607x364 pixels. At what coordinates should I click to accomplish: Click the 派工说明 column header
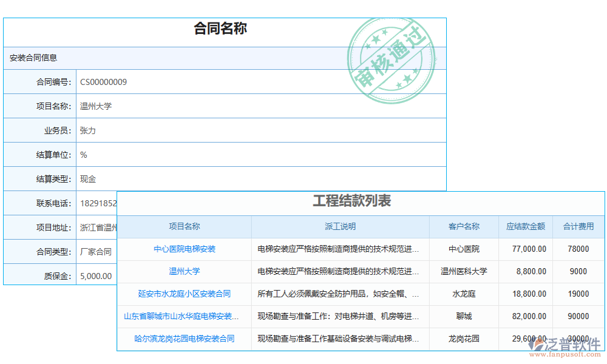(341, 226)
